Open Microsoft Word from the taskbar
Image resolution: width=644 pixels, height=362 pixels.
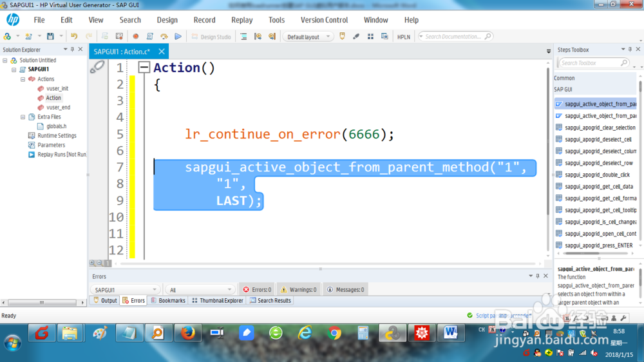coord(451,333)
